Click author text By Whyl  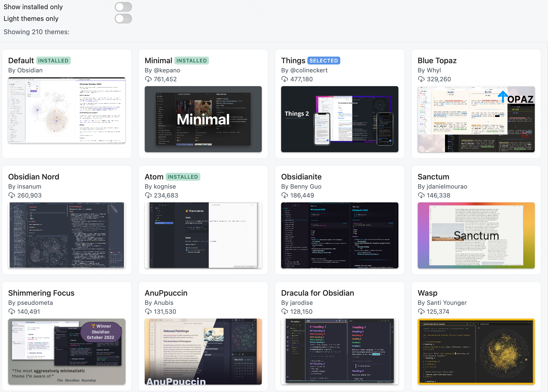pos(429,70)
